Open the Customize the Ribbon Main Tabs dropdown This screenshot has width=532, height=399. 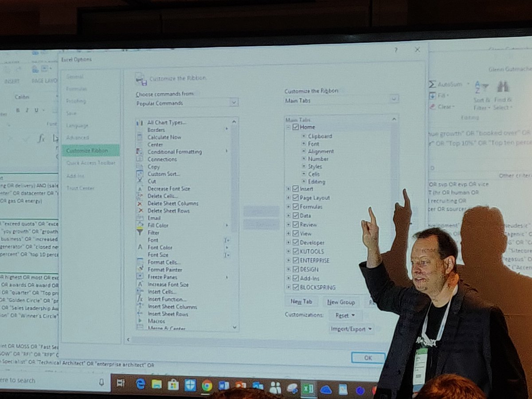pos(394,99)
